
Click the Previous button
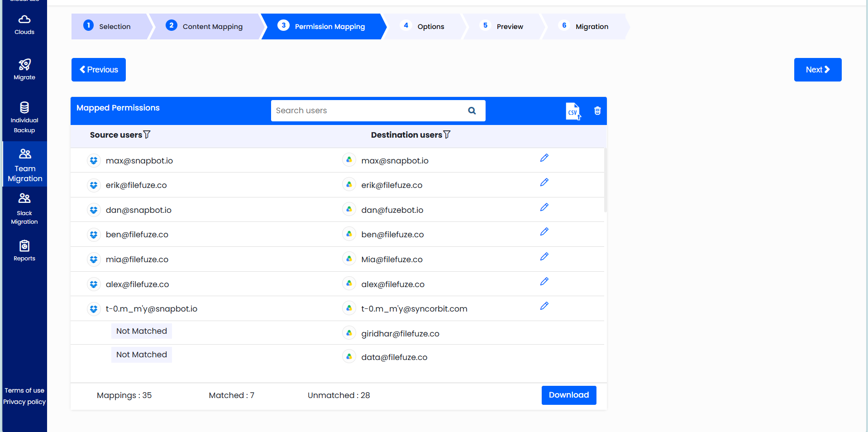(x=99, y=70)
